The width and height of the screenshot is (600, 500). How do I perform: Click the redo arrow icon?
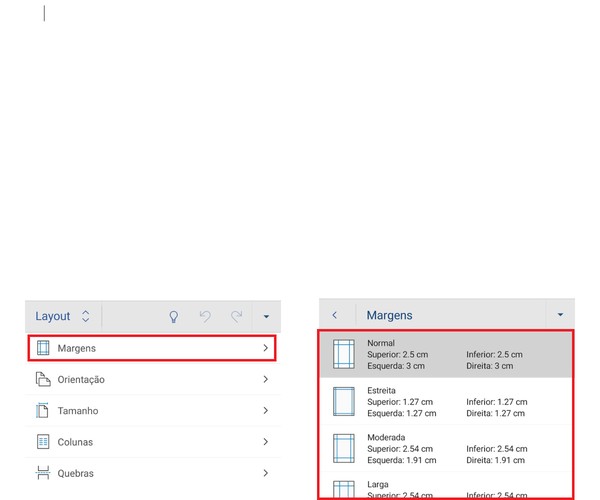[236, 316]
